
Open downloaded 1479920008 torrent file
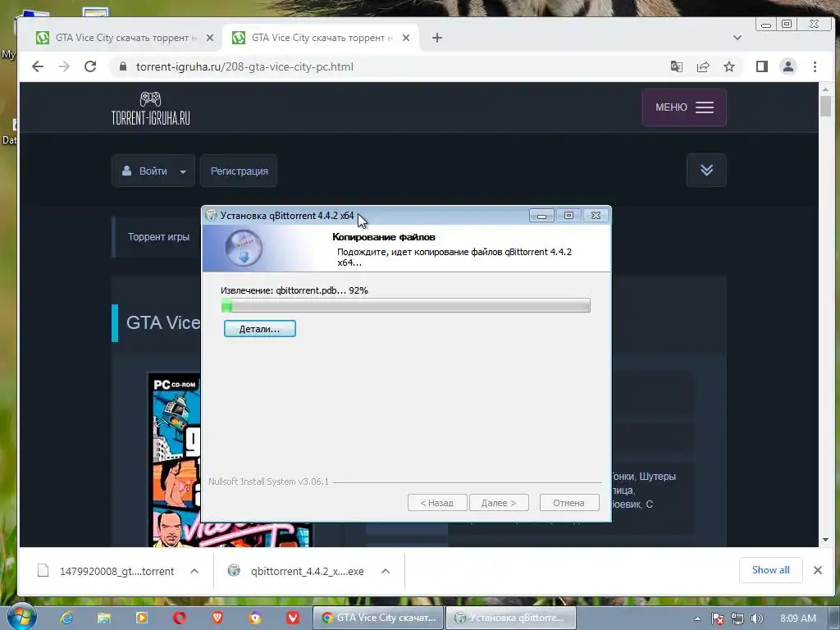point(106,571)
